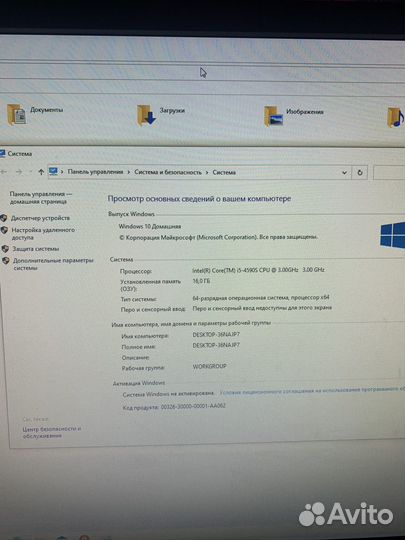Open Дополнительные параметры системы
This screenshot has width=405, height=540.
pyautogui.click(x=53, y=264)
